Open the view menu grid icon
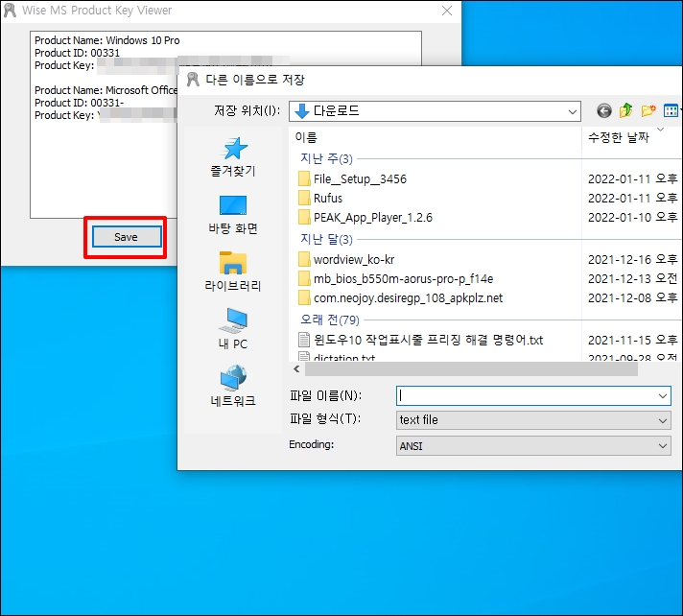The image size is (683, 616). pyautogui.click(x=671, y=110)
